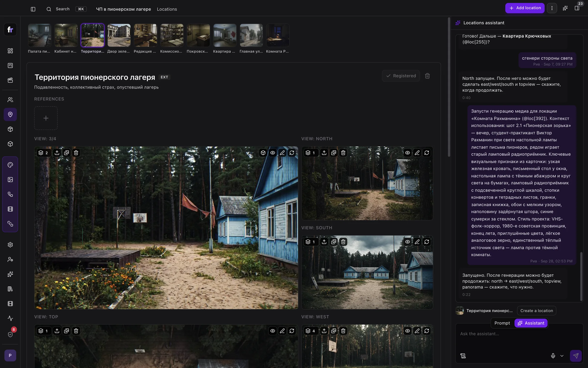Start voice input with microphone icon
588x368 pixels.
coord(553,356)
